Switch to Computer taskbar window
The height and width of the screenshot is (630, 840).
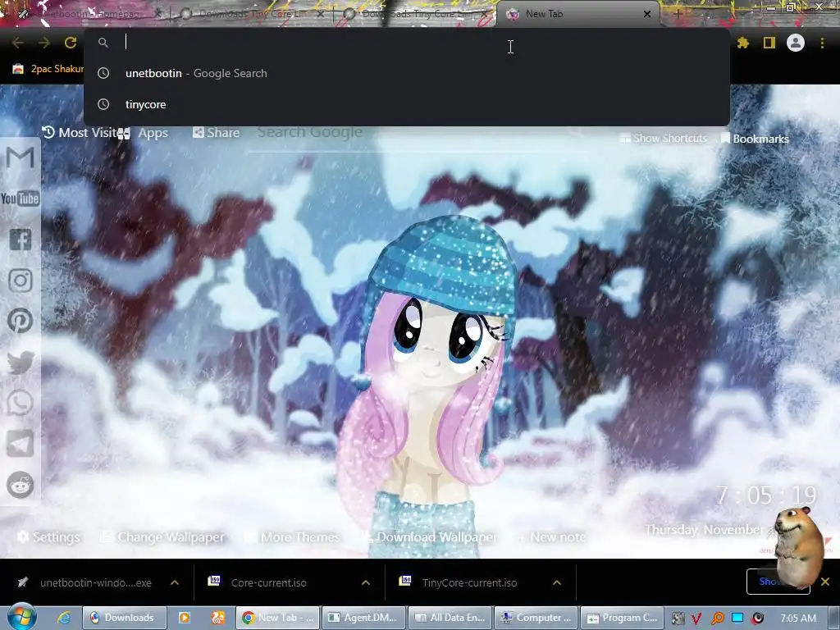click(536, 618)
